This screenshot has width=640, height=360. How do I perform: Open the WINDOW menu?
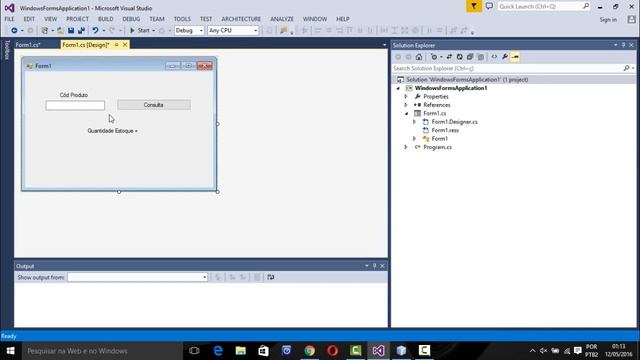315,19
